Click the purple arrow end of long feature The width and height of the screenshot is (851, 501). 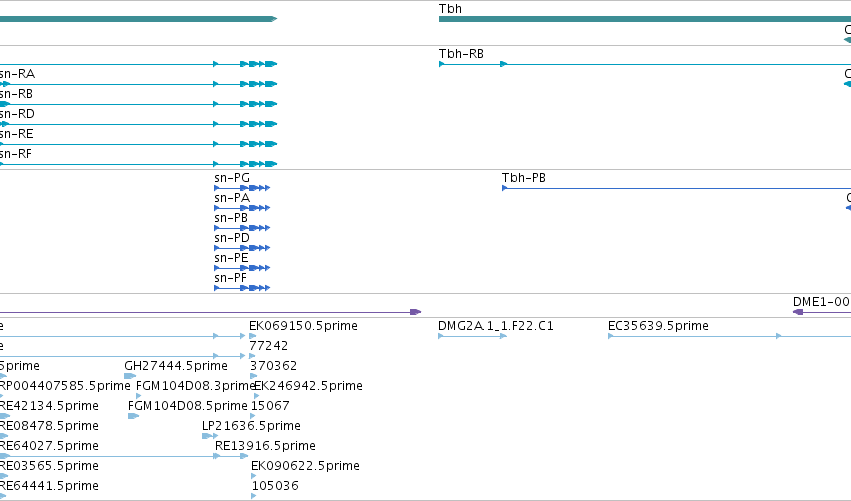[416, 312]
